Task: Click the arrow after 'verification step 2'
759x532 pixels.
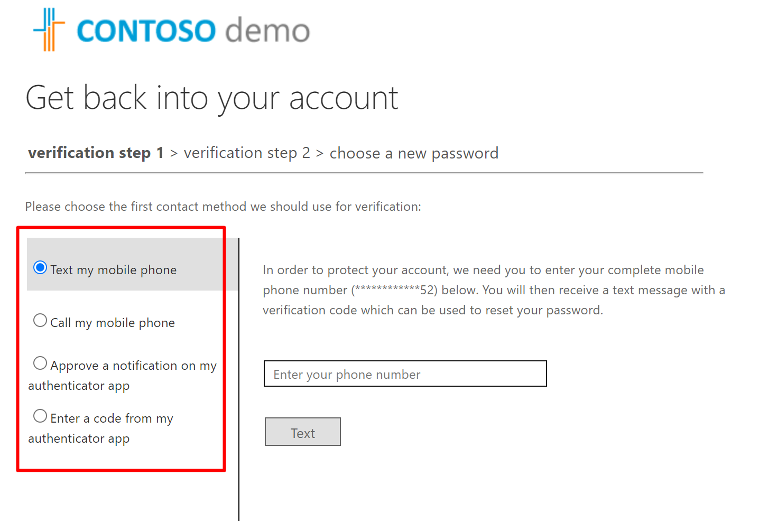Action: click(x=320, y=154)
